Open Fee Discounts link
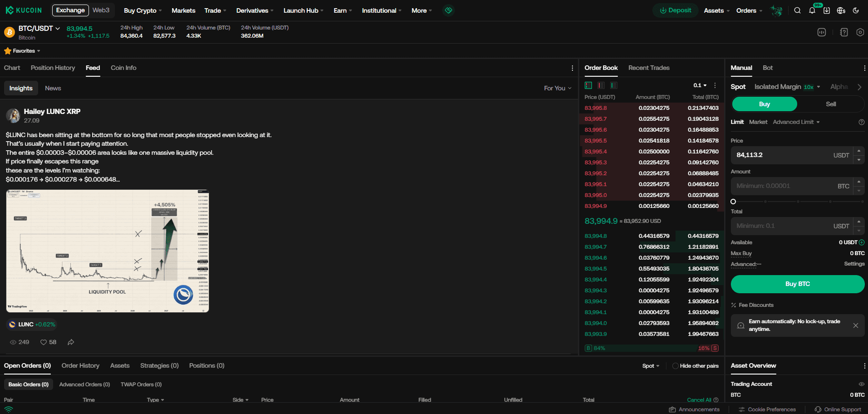This screenshot has height=414, width=868. click(x=752, y=305)
